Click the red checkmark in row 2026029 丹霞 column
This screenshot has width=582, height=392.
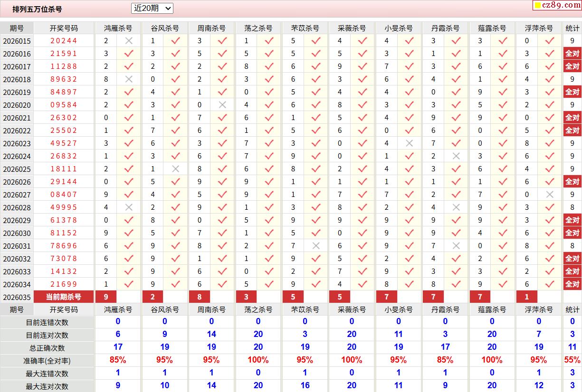click(456, 220)
